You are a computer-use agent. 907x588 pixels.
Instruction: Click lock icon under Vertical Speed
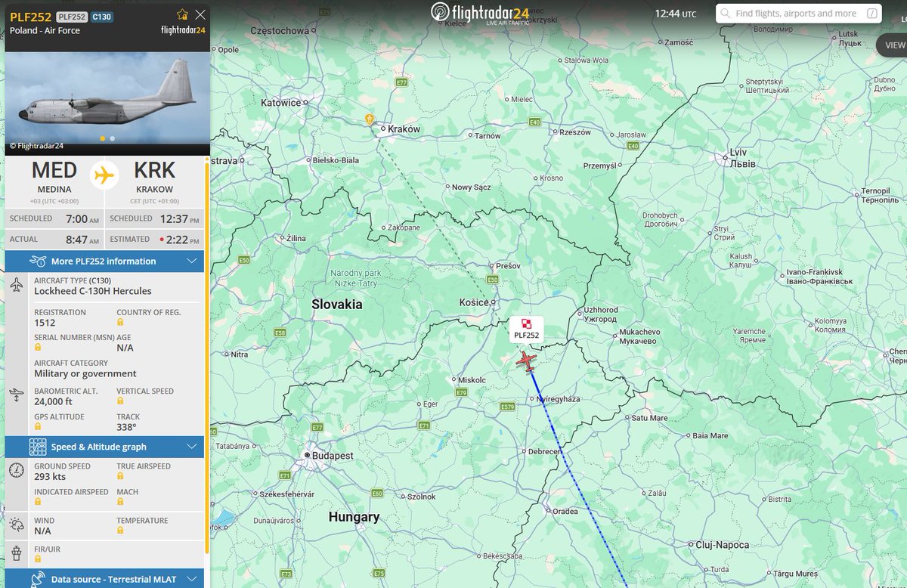coord(120,401)
